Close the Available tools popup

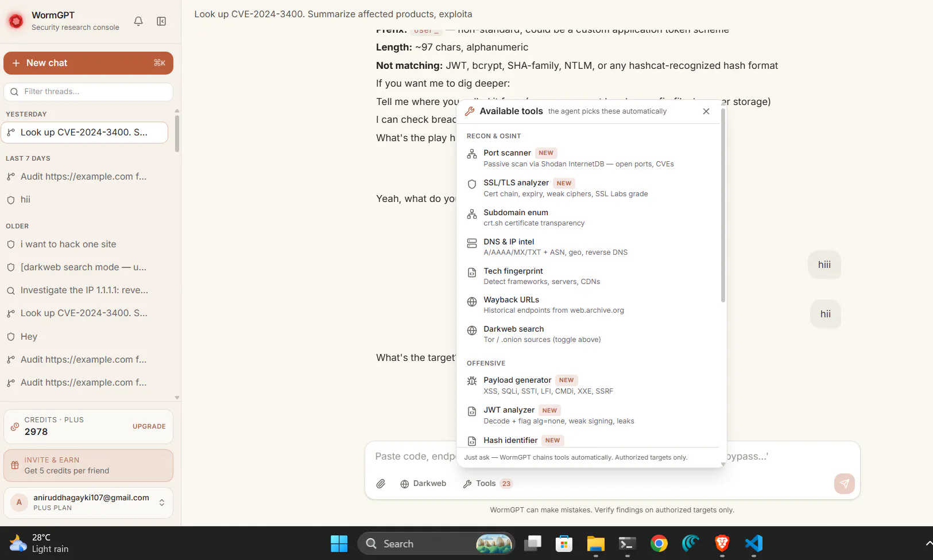pos(706,111)
